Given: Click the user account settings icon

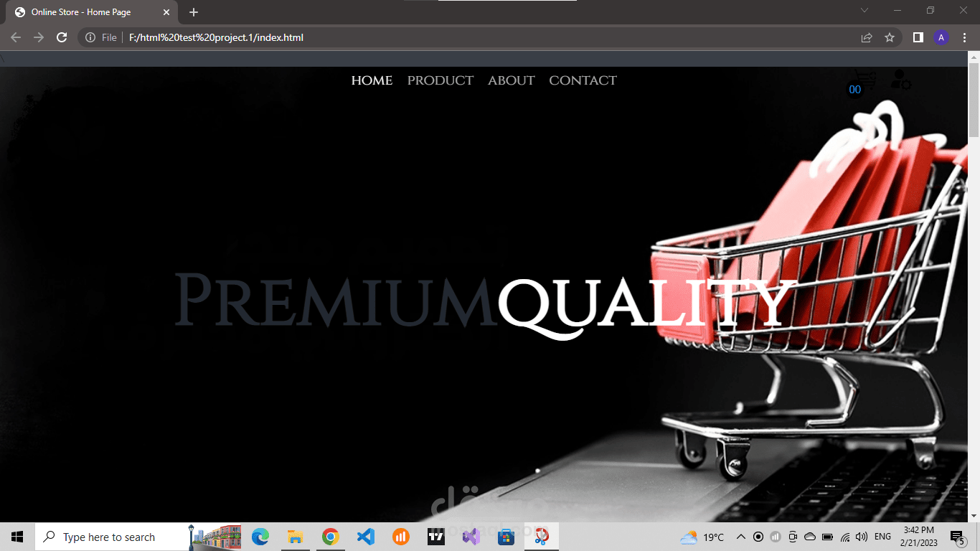Looking at the screenshot, I should pos(900,80).
